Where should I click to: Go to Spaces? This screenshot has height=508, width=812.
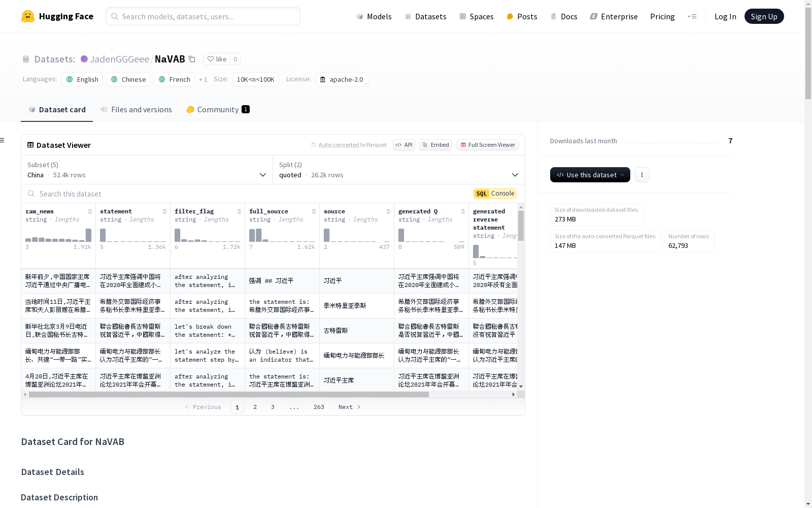pos(476,16)
